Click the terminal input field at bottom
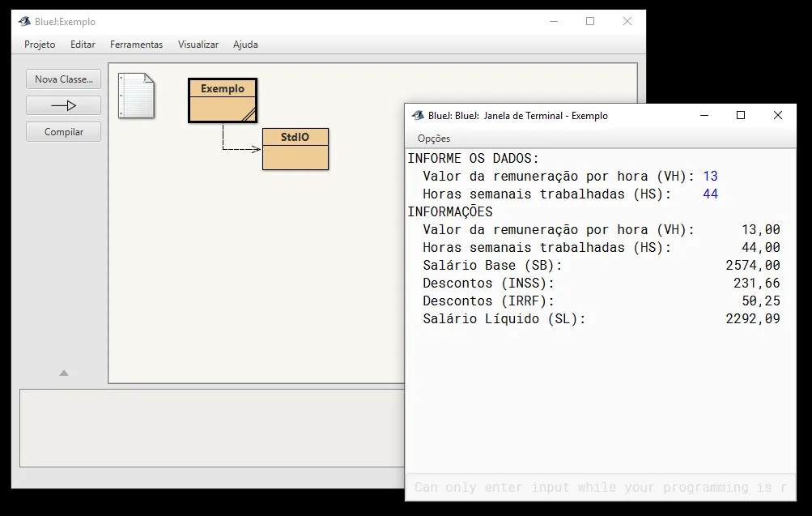 tap(600, 487)
